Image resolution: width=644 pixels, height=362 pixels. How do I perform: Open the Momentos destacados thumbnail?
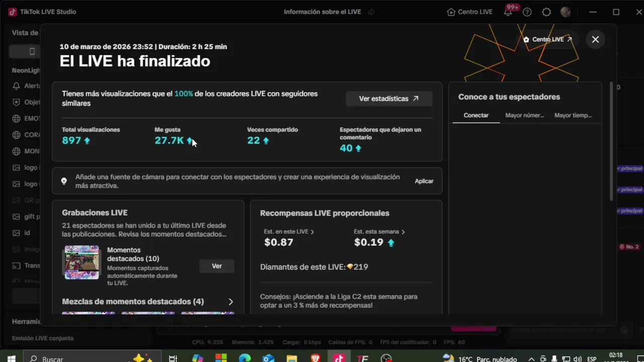tap(82, 262)
